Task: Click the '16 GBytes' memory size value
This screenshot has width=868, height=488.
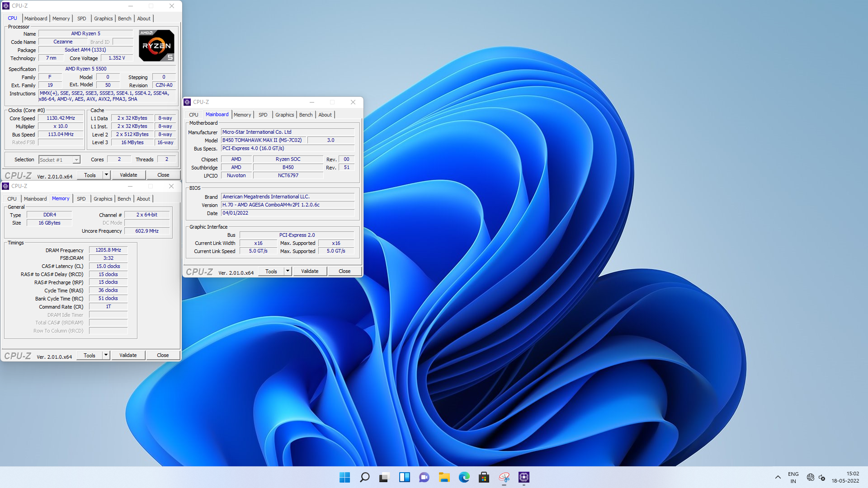Action: point(49,223)
